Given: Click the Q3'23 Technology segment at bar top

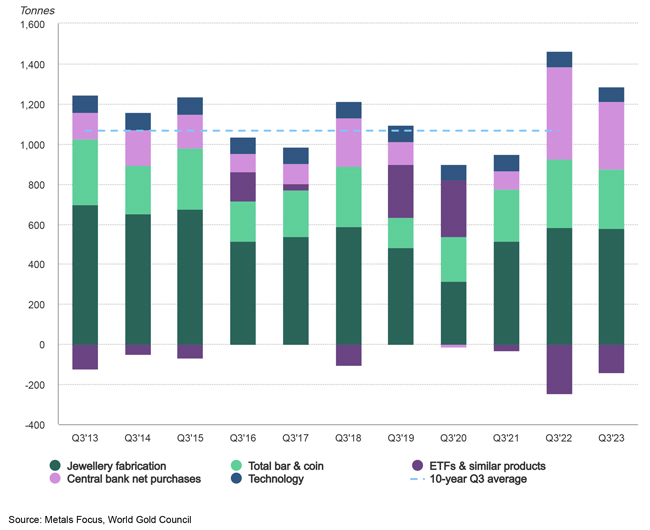Looking at the screenshot, I should [611, 95].
